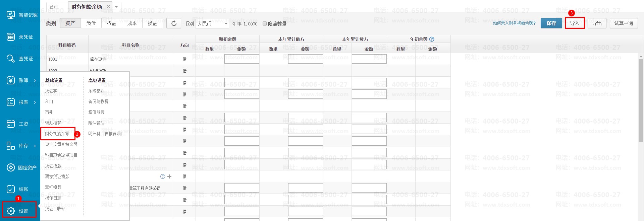This screenshot has height=221, width=644.
Task: Open 智能记账 in the sidebar
Action: point(22,15)
